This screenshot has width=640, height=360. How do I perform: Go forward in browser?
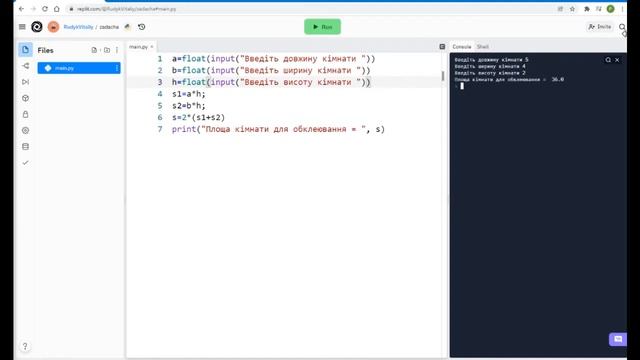click(x=33, y=9)
